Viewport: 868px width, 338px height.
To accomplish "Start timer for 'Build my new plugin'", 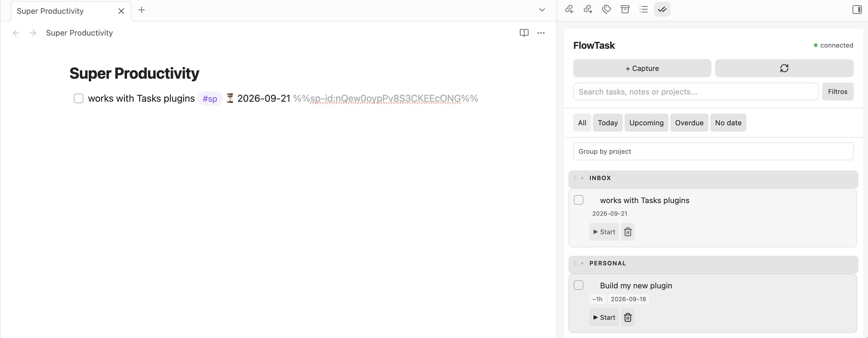I will [604, 317].
